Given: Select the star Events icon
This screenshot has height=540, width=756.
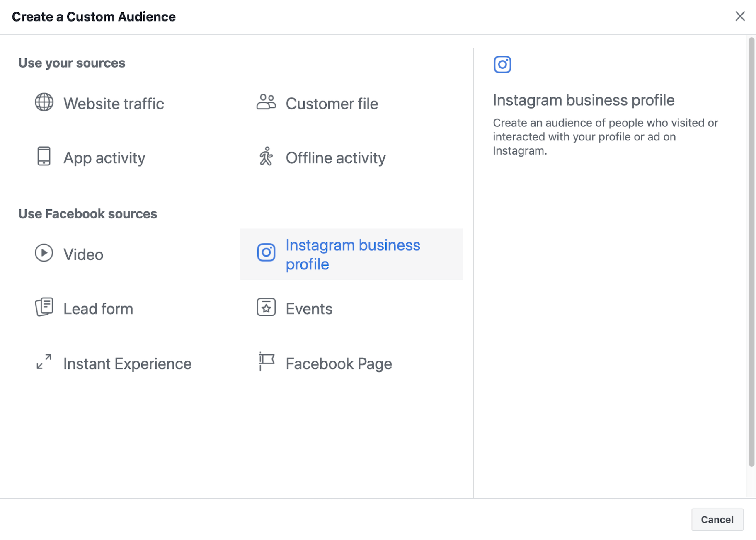Looking at the screenshot, I should pyautogui.click(x=266, y=308).
